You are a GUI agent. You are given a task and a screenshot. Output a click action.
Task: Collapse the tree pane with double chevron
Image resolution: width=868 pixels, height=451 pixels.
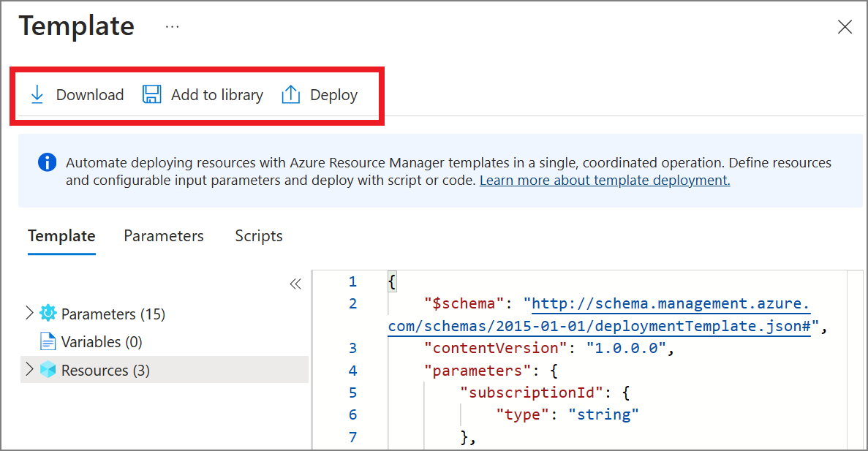point(295,284)
